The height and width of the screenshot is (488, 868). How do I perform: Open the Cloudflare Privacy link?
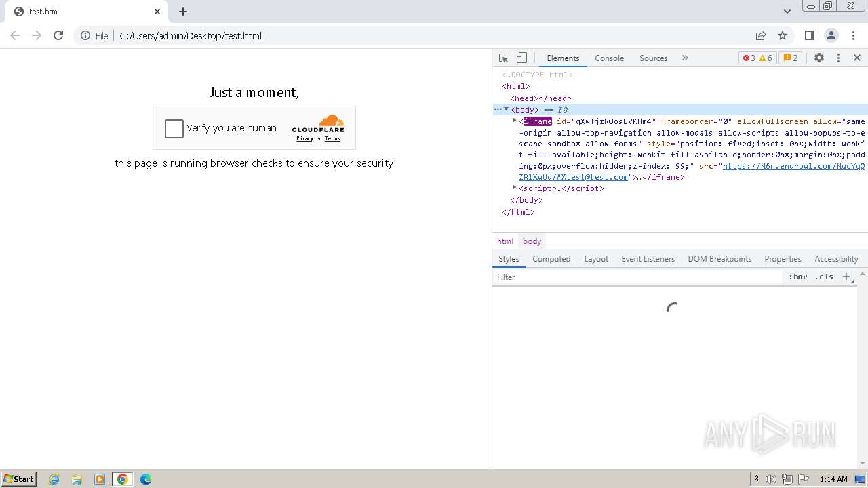point(304,138)
